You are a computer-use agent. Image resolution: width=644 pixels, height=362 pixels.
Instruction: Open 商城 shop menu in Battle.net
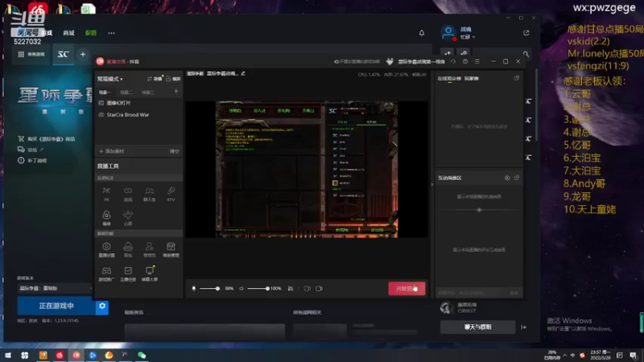[x=68, y=33]
